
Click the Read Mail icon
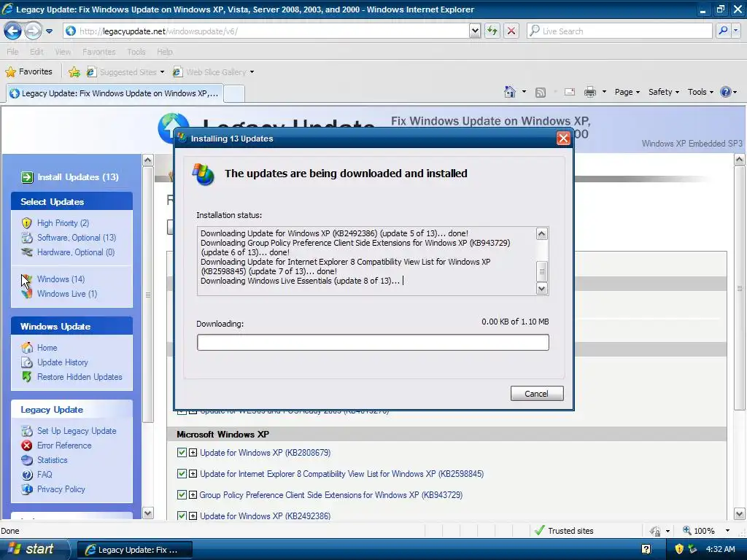click(x=569, y=92)
